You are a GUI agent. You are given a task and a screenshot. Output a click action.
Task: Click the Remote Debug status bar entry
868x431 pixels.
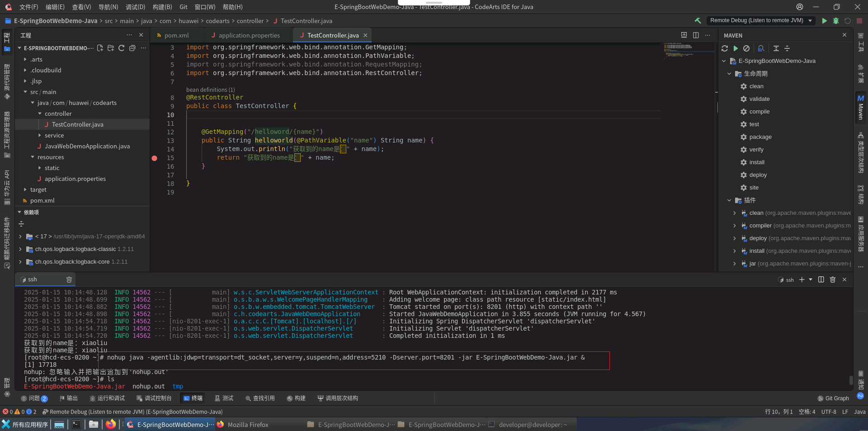tap(132, 412)
